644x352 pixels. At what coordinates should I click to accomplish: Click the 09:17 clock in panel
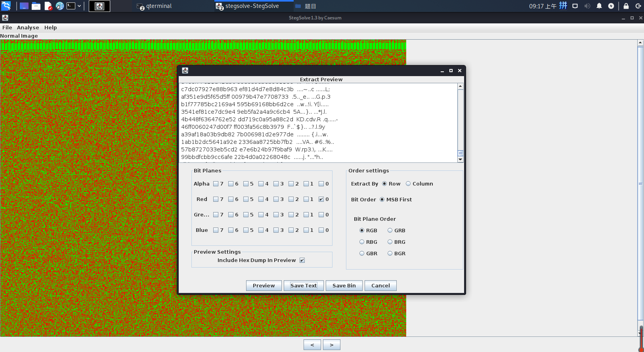pyautogui.click(x=543, y=6)
